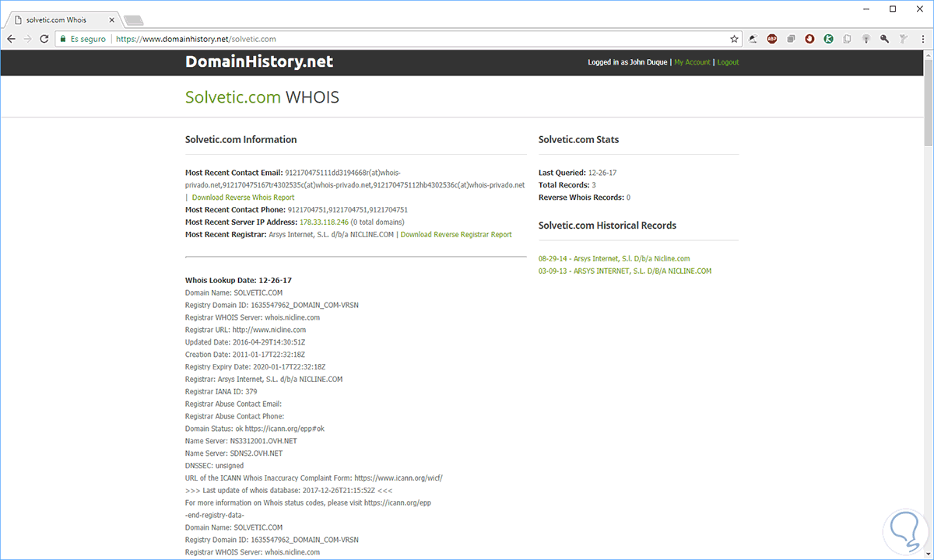The width and height of the screenshot is (934, 560).
Task: Click 'Last Queried: 12-26-17' stat
Action: (x=578, y=173)
